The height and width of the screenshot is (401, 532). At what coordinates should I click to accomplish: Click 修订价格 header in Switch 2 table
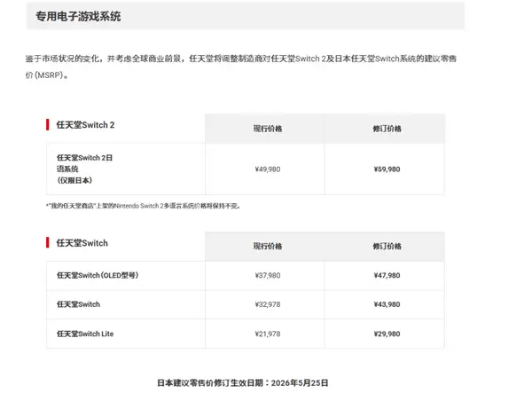click(x=387, y=129)
